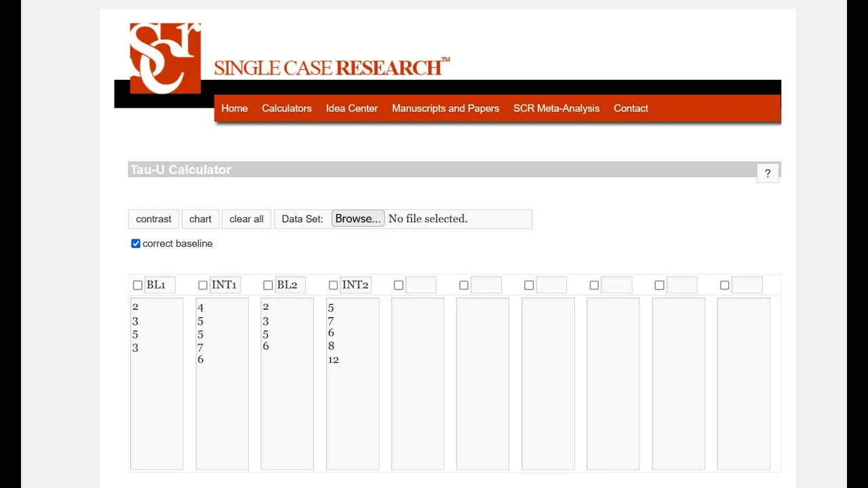Click the Tau-U Calculator heading
Screen dimensions: 868x488
click(181, 169)
